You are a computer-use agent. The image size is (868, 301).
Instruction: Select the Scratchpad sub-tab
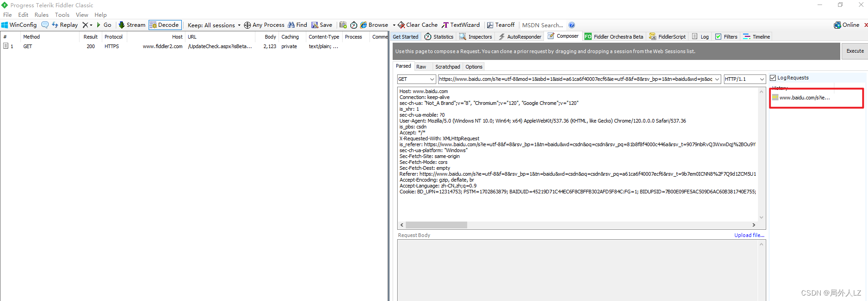coord(448,67)
